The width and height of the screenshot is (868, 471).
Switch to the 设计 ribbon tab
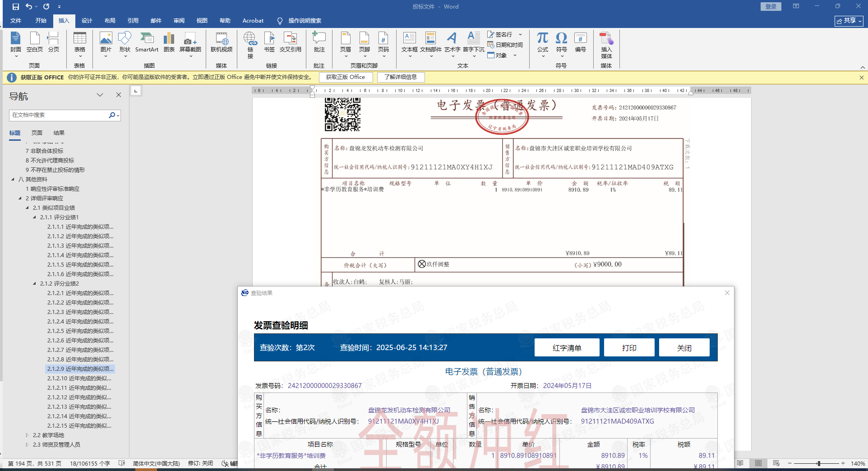87,21
